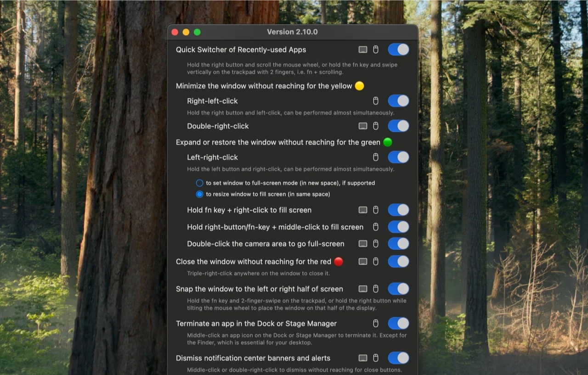Select the mouse icon on the Right-left-click row
588x375 pixels.
[375, 101]
